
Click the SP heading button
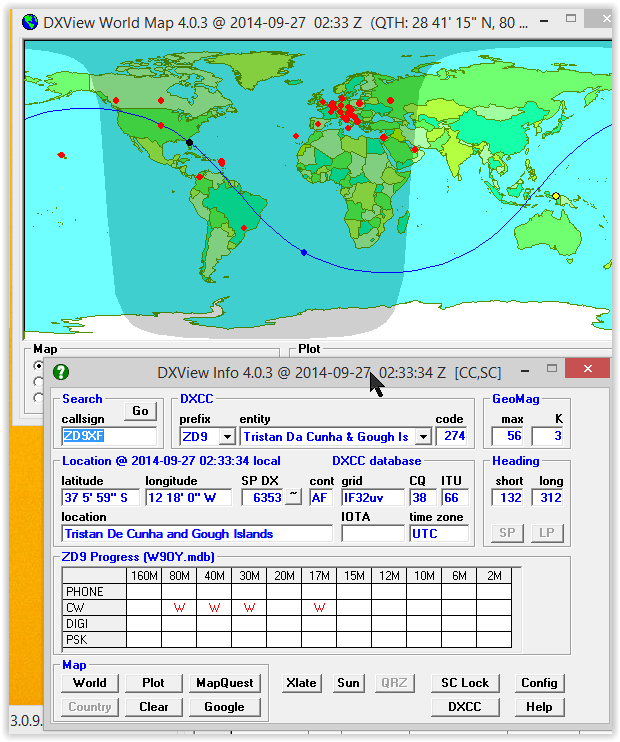point(507,533)
